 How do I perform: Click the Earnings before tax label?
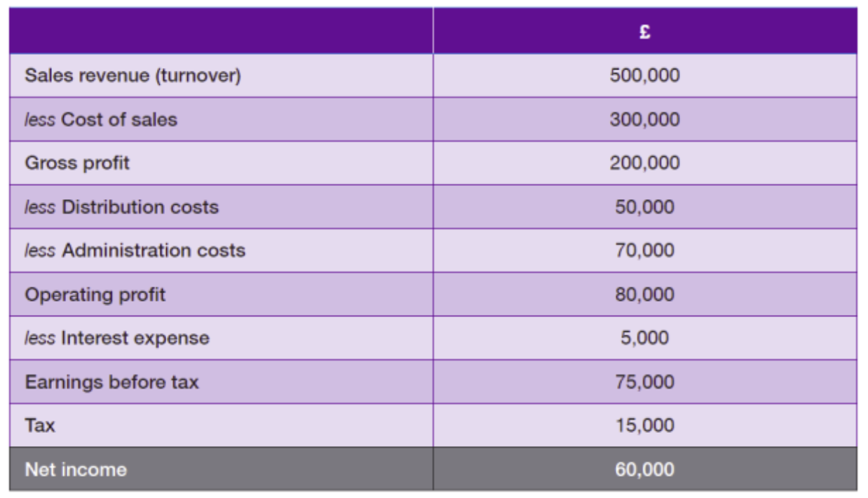(x=111, y=382)
